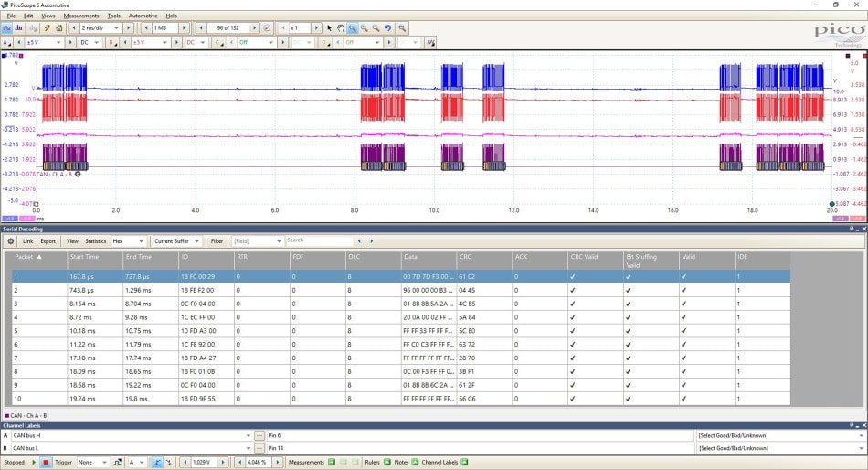Sort by the Packet column header
Viewport: 868px width, 470px height.
click(x=39, y=260)
